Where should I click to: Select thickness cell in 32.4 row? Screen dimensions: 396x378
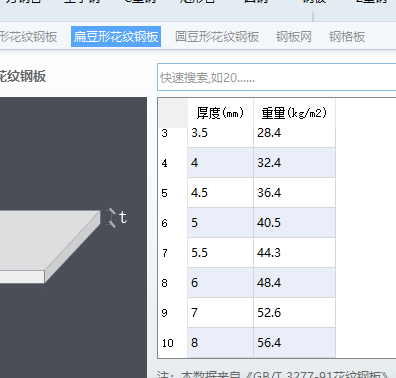[220, 163]
